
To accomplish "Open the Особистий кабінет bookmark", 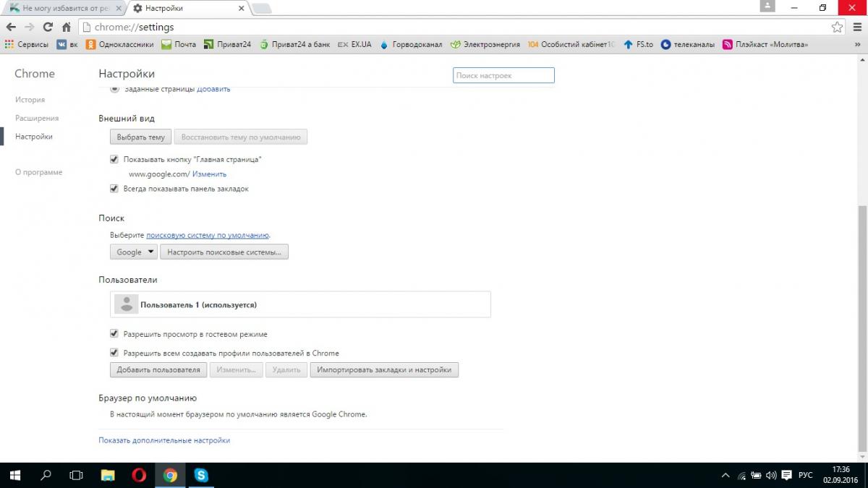I will [x=571, y=44].
